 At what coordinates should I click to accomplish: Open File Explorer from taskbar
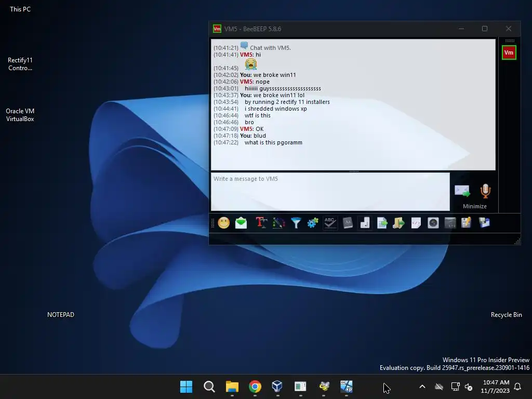232,387
